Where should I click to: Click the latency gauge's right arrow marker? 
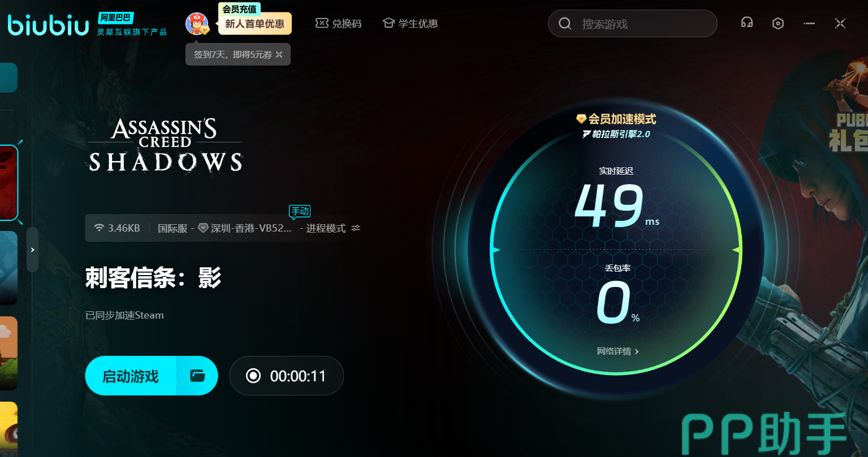tap(736, 250)
